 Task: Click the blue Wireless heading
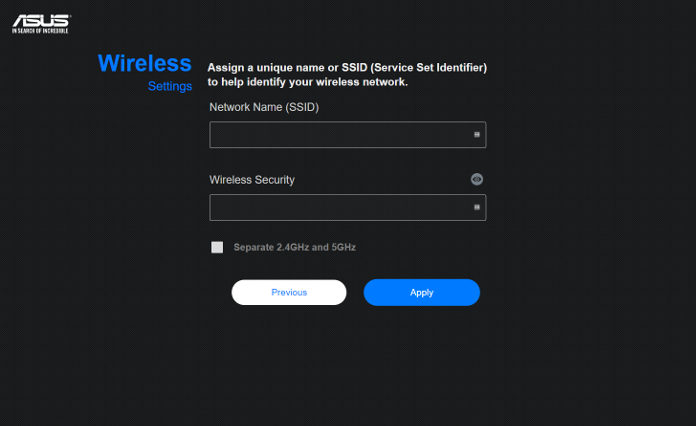[x=145, y=63]
